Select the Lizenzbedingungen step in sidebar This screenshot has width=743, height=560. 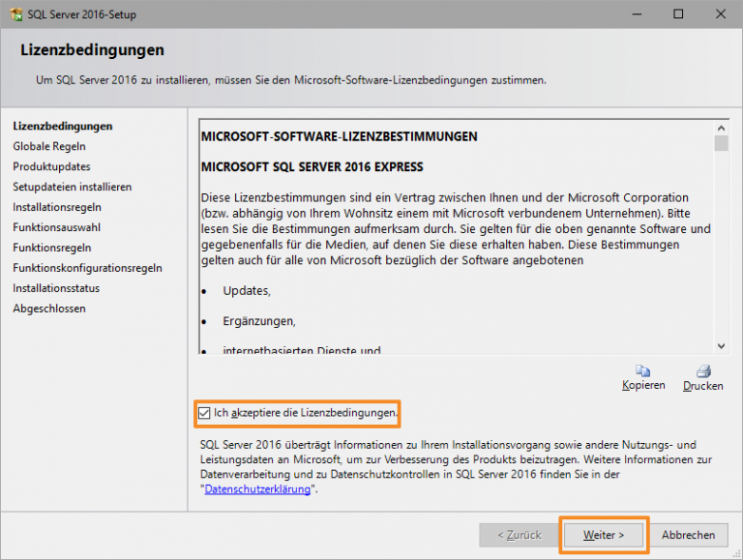tap(62, 126)
